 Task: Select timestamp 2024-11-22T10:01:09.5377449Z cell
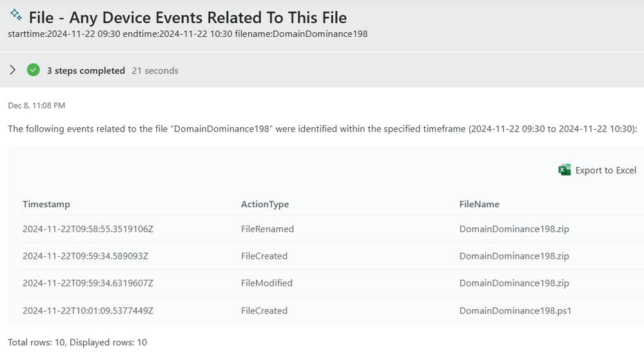88,310
